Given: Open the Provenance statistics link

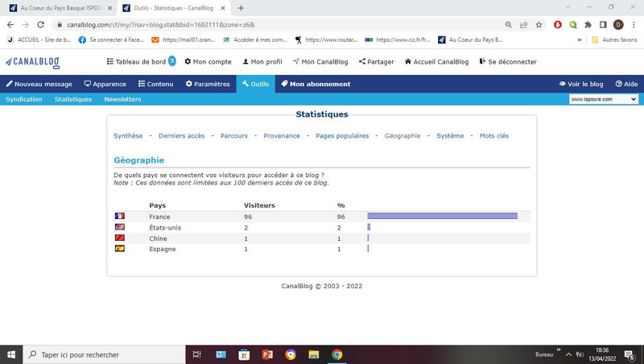Looking at the screenshot, I should pos(282,135).
